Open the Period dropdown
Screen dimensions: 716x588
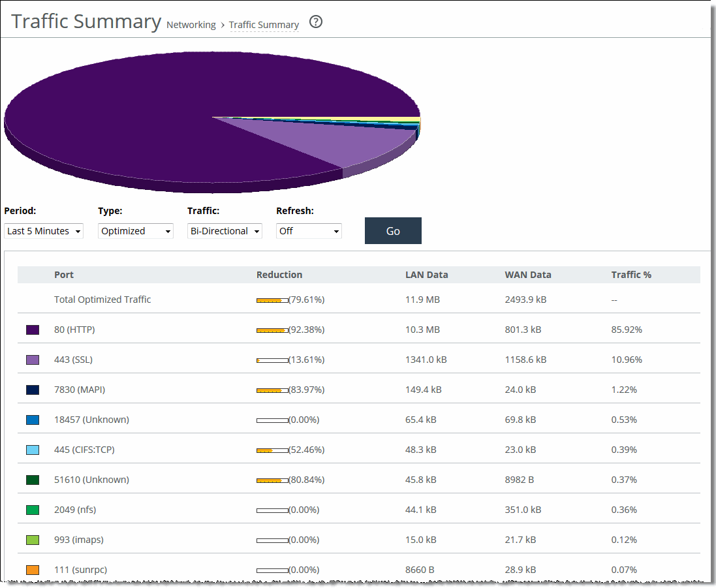[x=43, y=230]
